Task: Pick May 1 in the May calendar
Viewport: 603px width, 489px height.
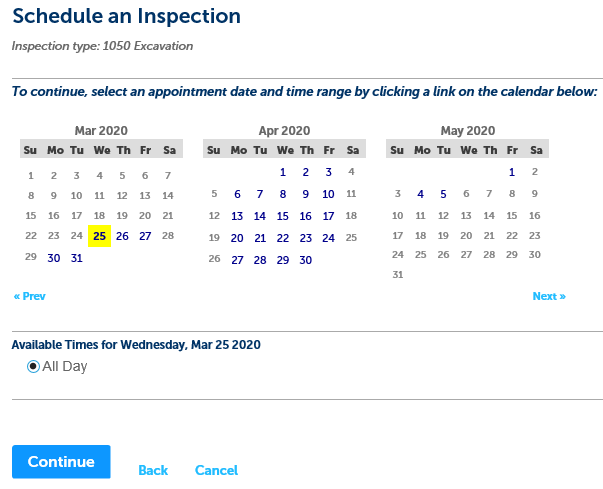Action: 512,172
